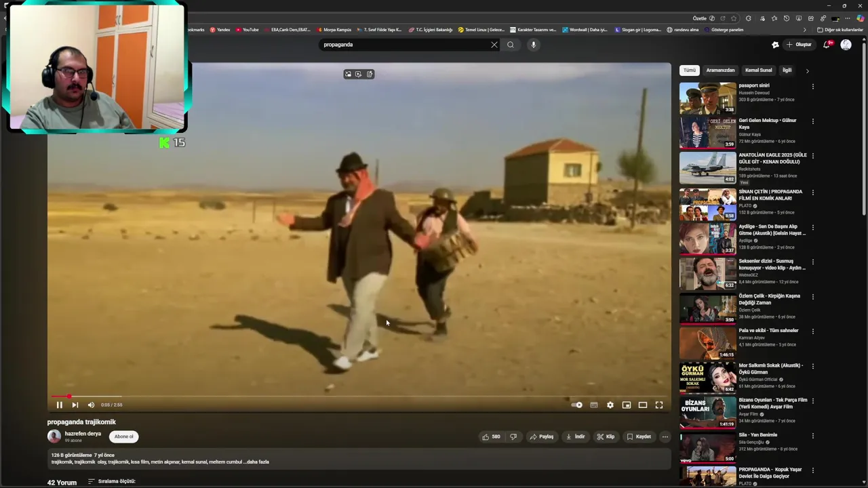This screenshot has height=488, width=868.
Task: Click the third overlay icon above video
Action: click(x=370, y=74)
